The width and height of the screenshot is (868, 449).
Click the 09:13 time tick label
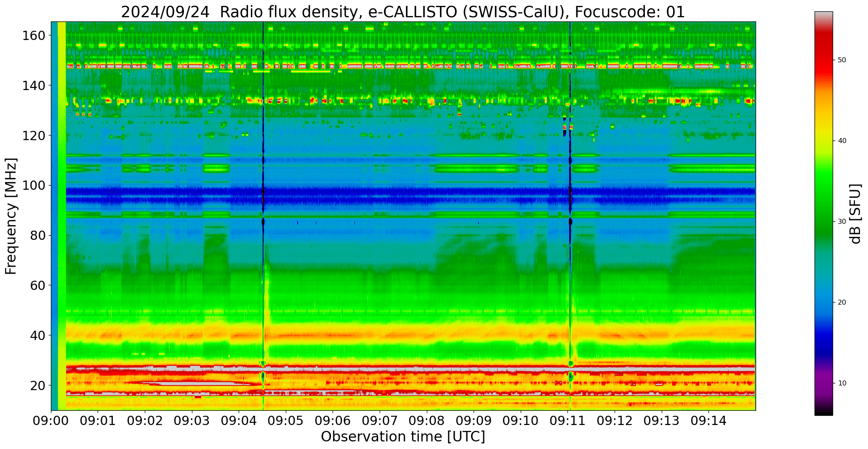(662, 420)
